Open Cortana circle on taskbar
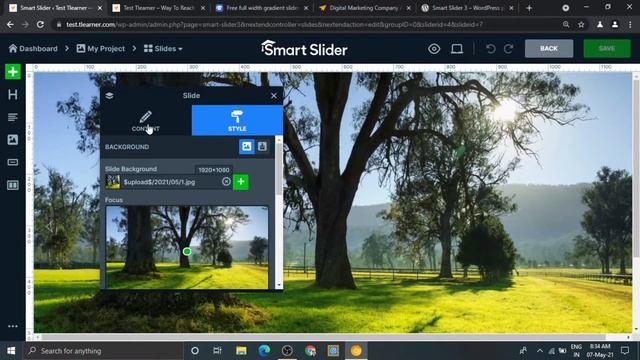640x360 pixels. pos(195,351)
